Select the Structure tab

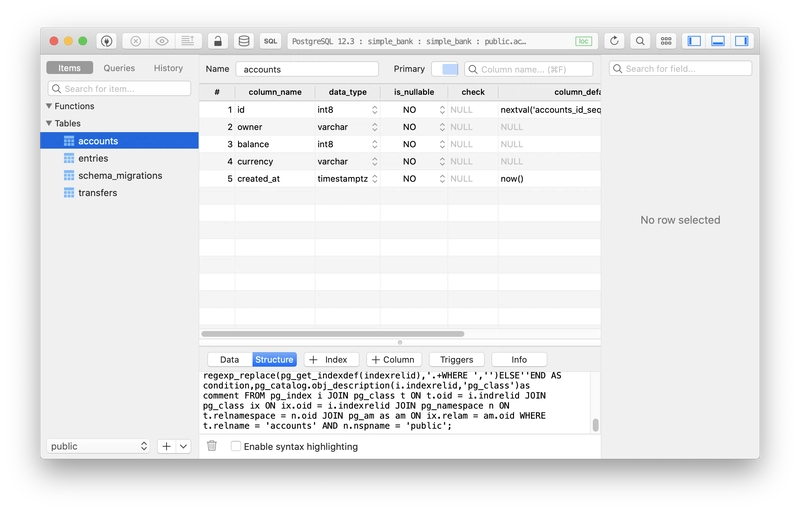(274, 360)
